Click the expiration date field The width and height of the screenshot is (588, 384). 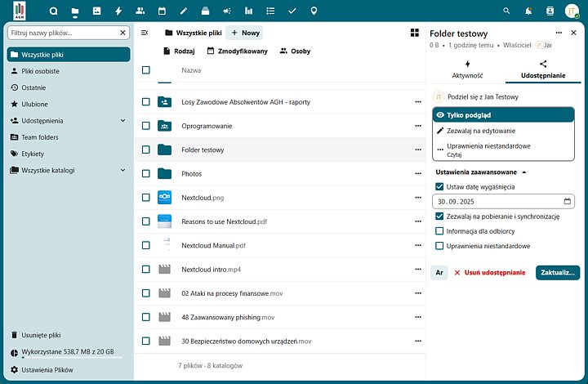[x=498, y=201]
